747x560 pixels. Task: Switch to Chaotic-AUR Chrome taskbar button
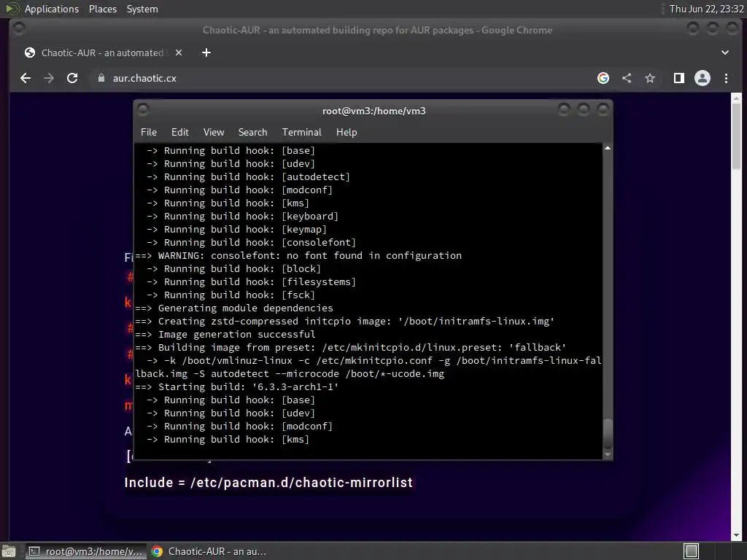point(208,551)
